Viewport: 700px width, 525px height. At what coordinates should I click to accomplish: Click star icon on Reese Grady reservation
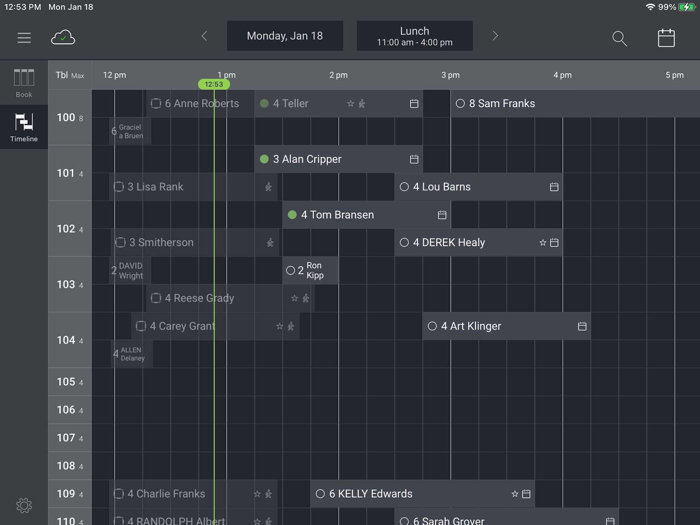point(294,298)
